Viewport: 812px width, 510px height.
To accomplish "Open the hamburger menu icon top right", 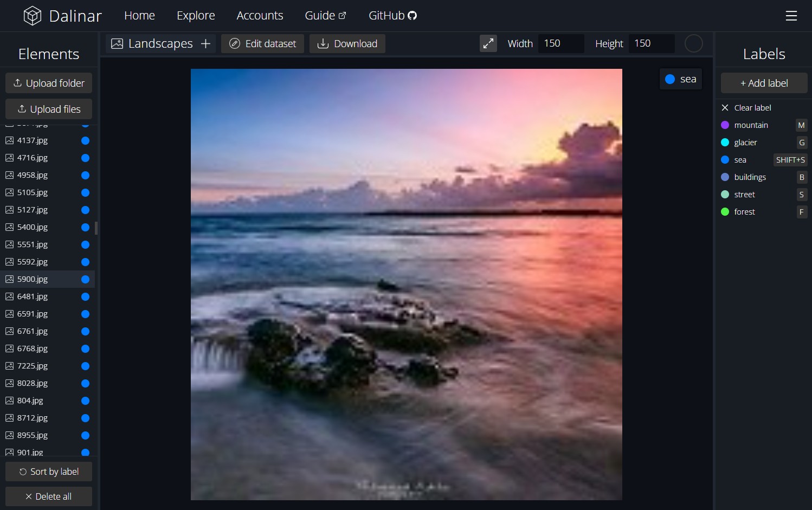I will tap(791, 16).
